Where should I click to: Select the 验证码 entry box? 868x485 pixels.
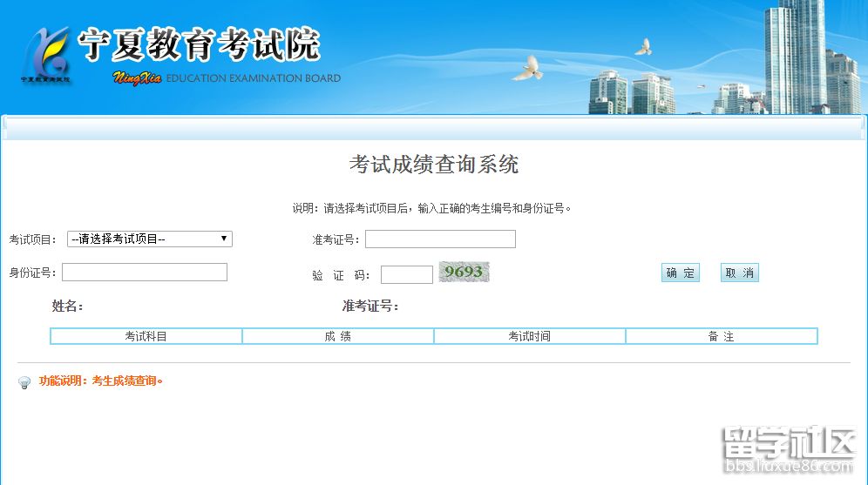click(x=407, y=274)
